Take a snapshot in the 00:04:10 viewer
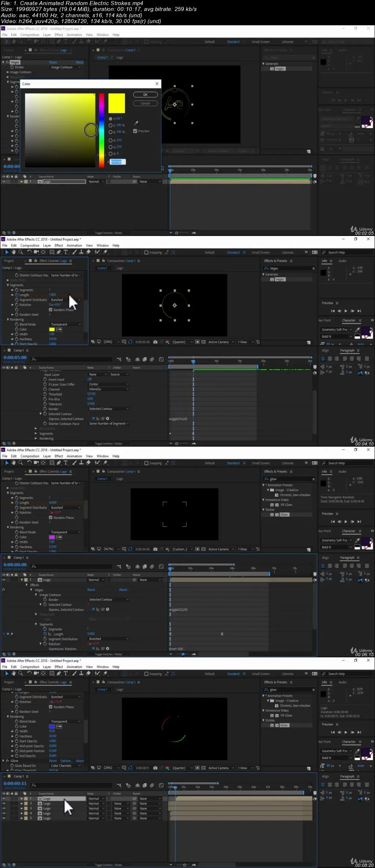 (x=155, y=342)
